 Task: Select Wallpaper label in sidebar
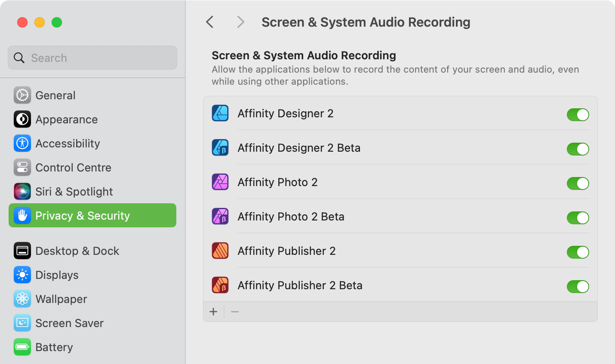click(61, 299)
